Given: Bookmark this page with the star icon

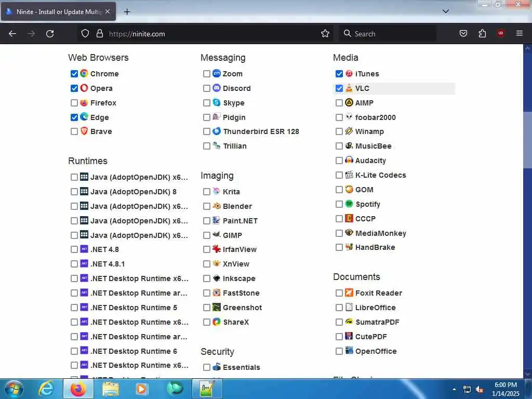Looking at the screenshot, I should click(x=325, y=33).
